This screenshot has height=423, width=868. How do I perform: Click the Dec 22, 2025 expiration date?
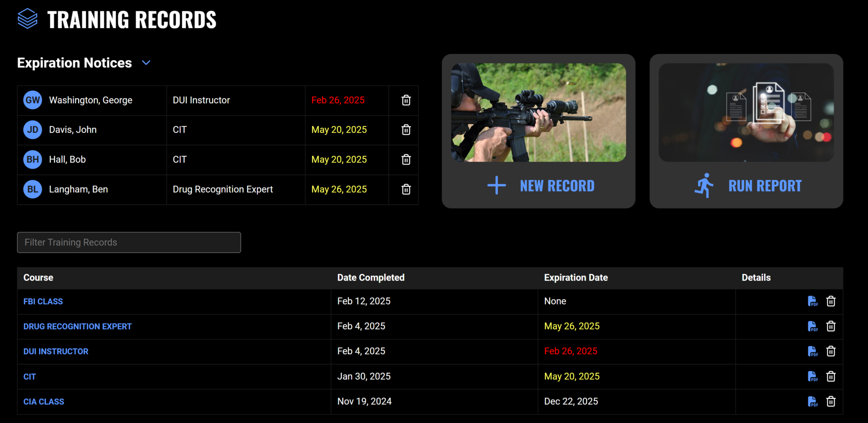point(571,402)
